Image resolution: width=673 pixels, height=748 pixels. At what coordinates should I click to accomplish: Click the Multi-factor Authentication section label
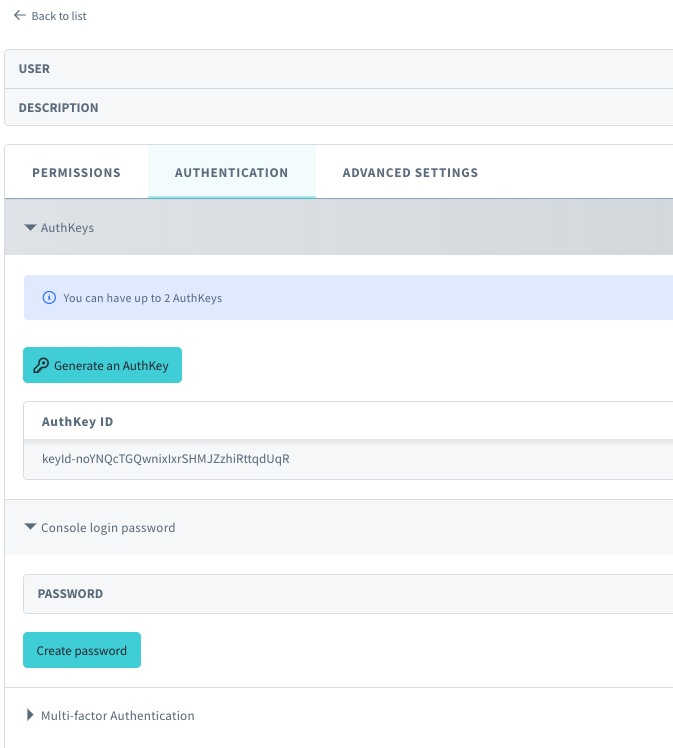(117, 715)
